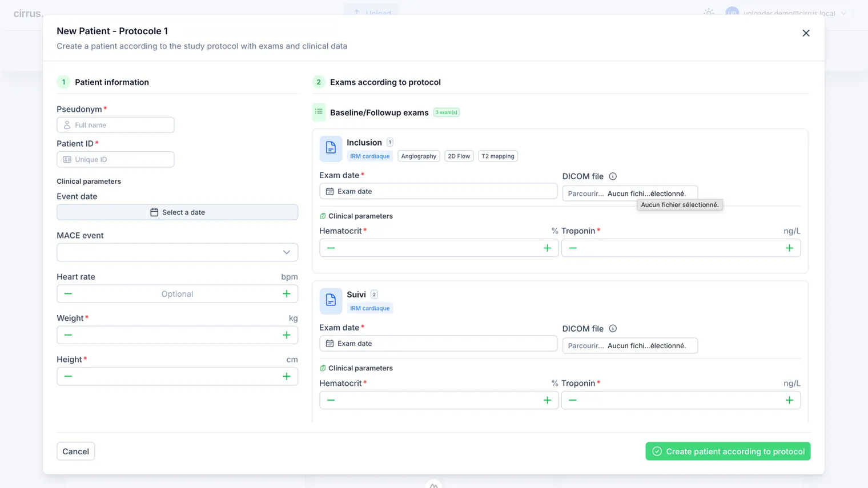Open the user account menu chevron
Viewport: 868px width, 488px height.
(x=843, y=13)
